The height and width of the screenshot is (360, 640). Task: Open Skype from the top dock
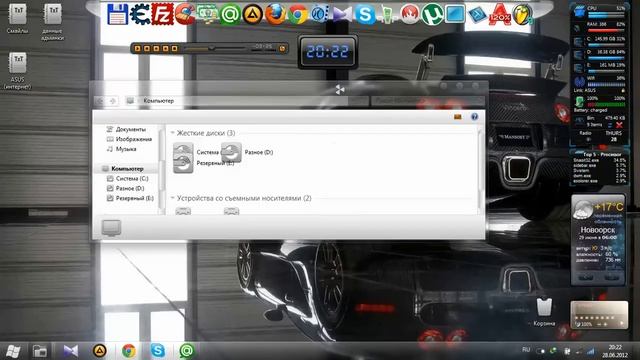point(364,15)
